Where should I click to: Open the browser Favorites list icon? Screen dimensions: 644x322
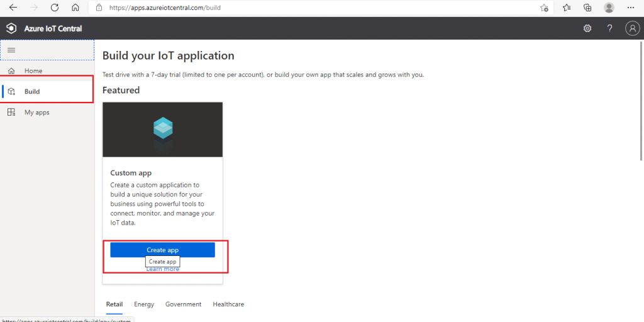(567, 8)
